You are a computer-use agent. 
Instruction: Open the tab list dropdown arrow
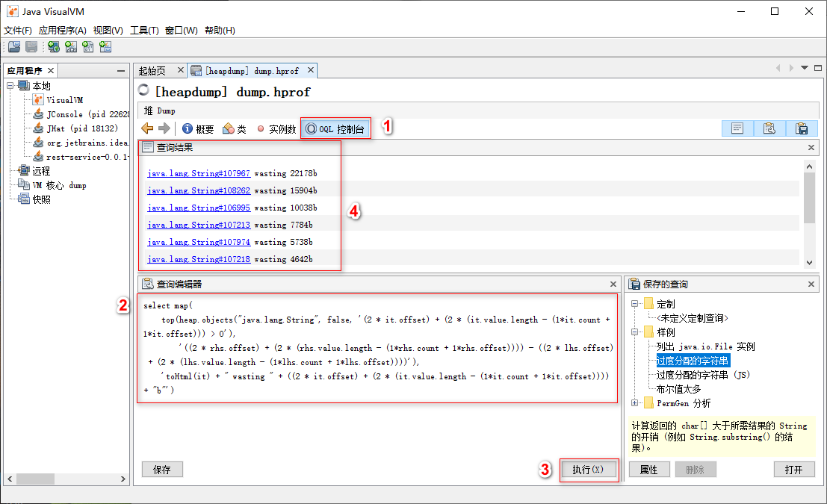805,68
